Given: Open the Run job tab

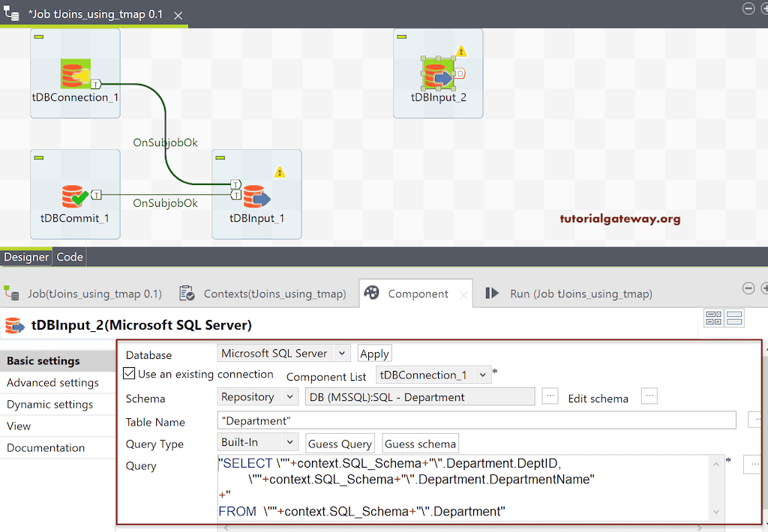Looking at the screenshot, I should pyautogui.click(x=568, y=294).
